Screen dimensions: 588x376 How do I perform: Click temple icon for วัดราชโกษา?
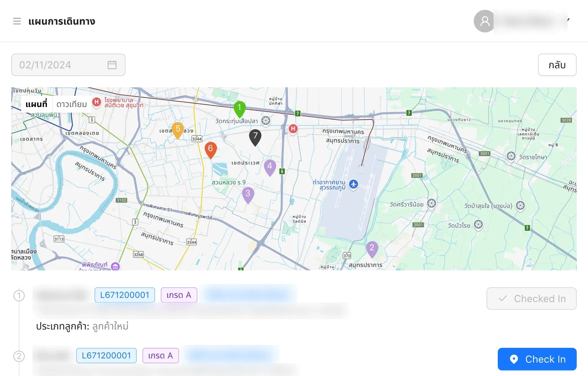point(511,156)
